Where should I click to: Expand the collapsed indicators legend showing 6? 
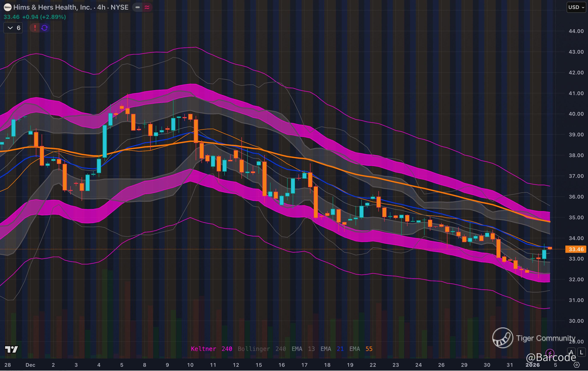(x=13, y=28)
